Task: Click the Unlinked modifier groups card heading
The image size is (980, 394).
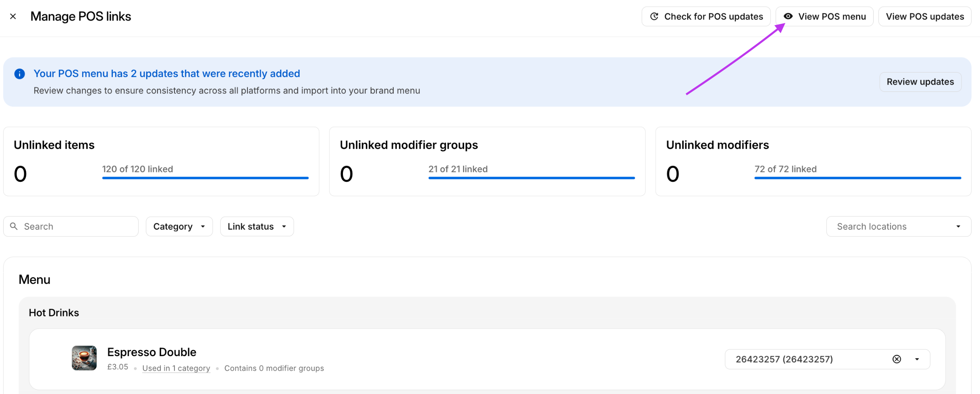Action: tap(409, 145)
